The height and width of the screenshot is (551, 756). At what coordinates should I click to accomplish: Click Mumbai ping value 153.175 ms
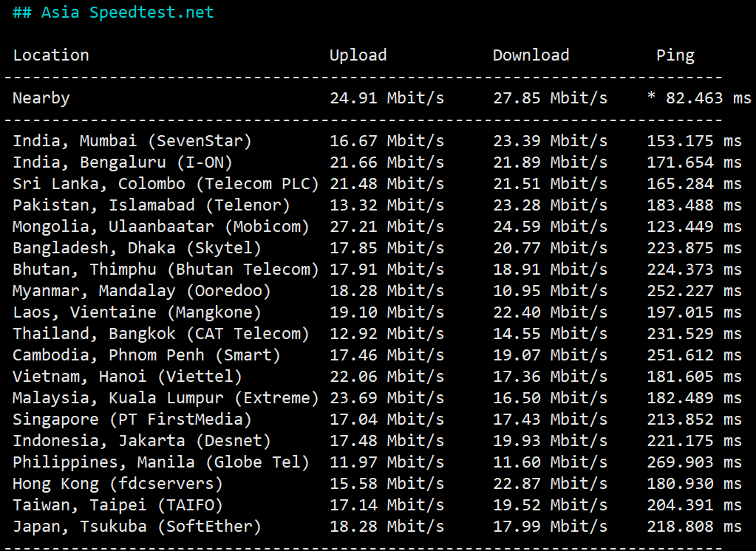coord(694,141)
